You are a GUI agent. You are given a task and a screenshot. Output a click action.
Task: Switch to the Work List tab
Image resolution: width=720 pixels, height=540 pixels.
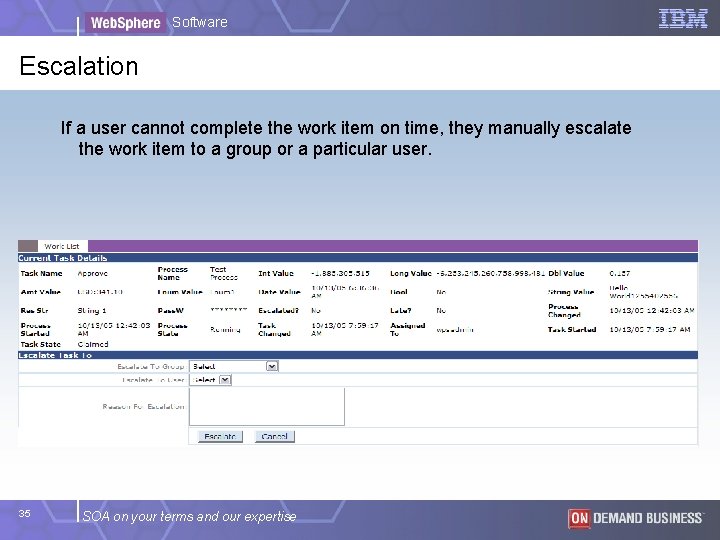[62, 246]
